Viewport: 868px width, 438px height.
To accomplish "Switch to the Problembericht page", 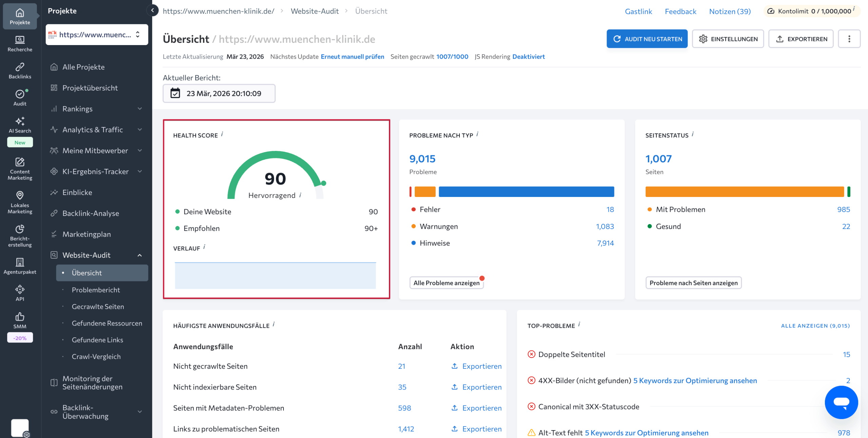I will coord(96,290).
